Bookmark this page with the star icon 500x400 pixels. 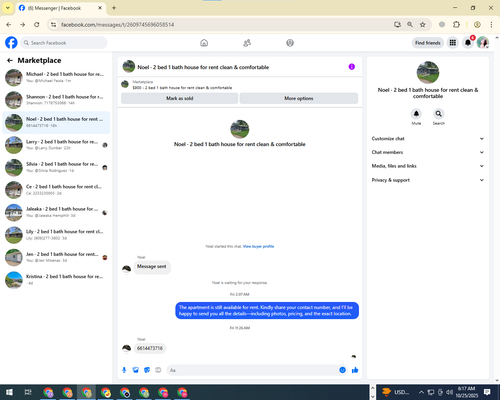click(x=423, y=25)
